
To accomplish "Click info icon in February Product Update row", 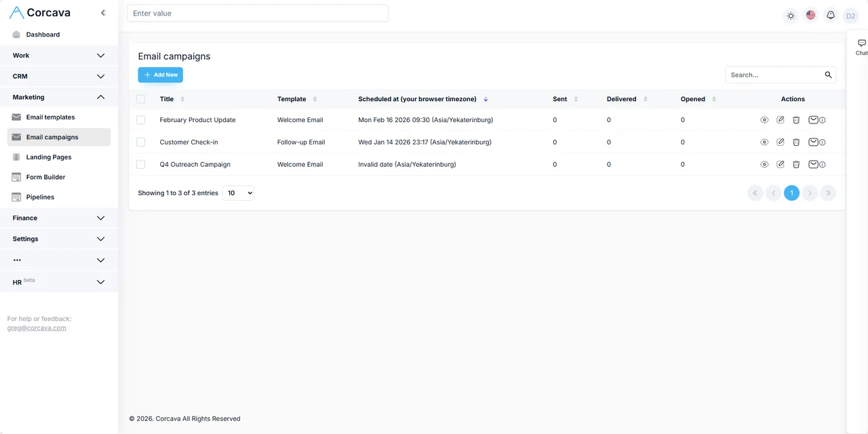I will 823,120.
